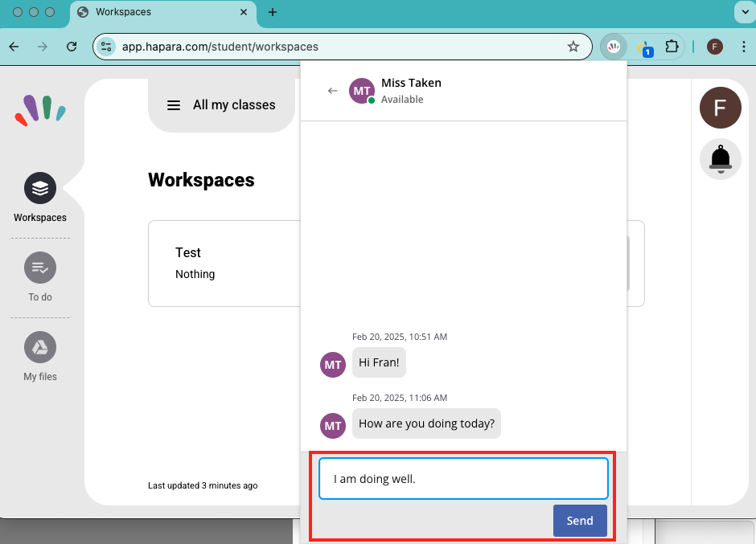
Task: Open the Chrome three-dot menu
Action: point(743,47)
